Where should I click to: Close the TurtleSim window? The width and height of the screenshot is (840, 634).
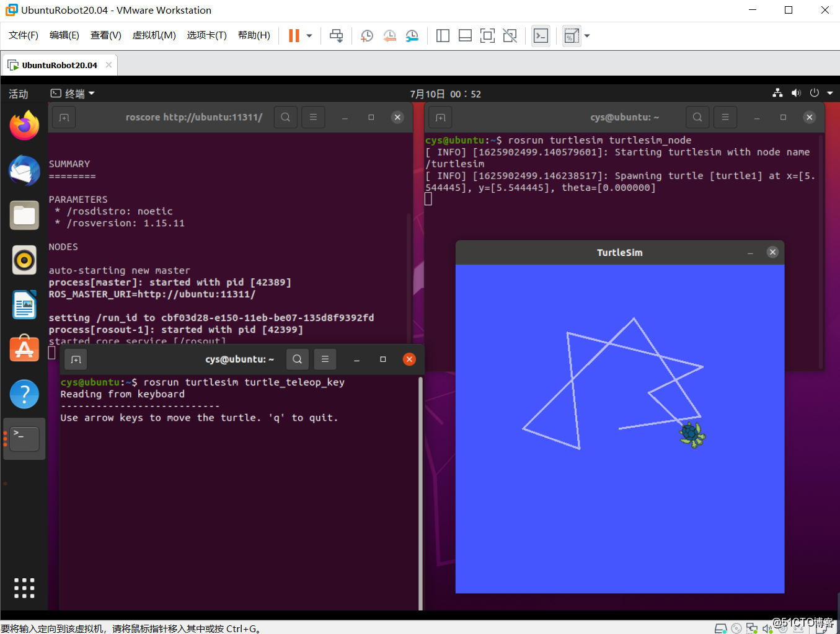772,252
